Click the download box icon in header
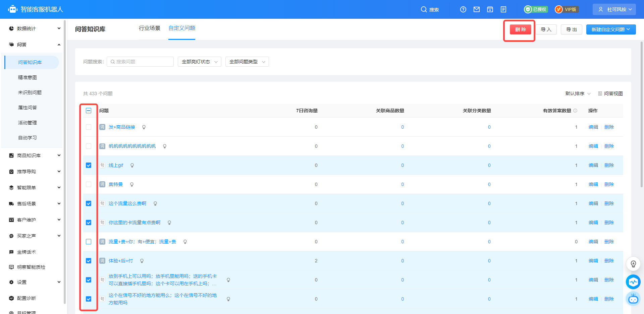 [490, 9]
